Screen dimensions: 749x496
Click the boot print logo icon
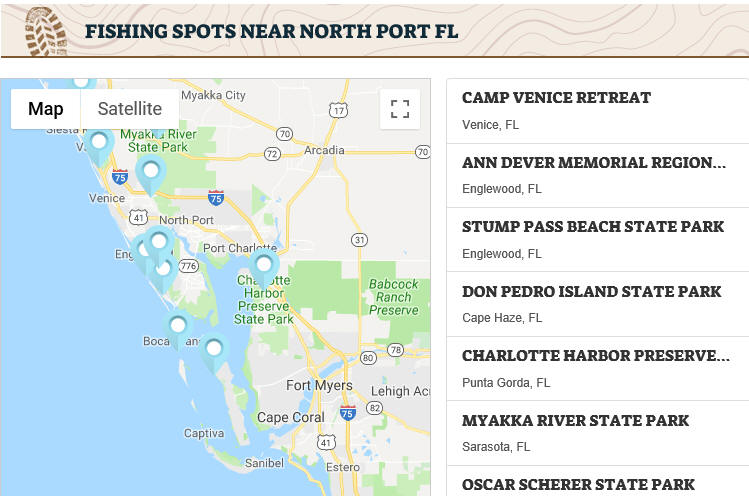tap(46, 32)
